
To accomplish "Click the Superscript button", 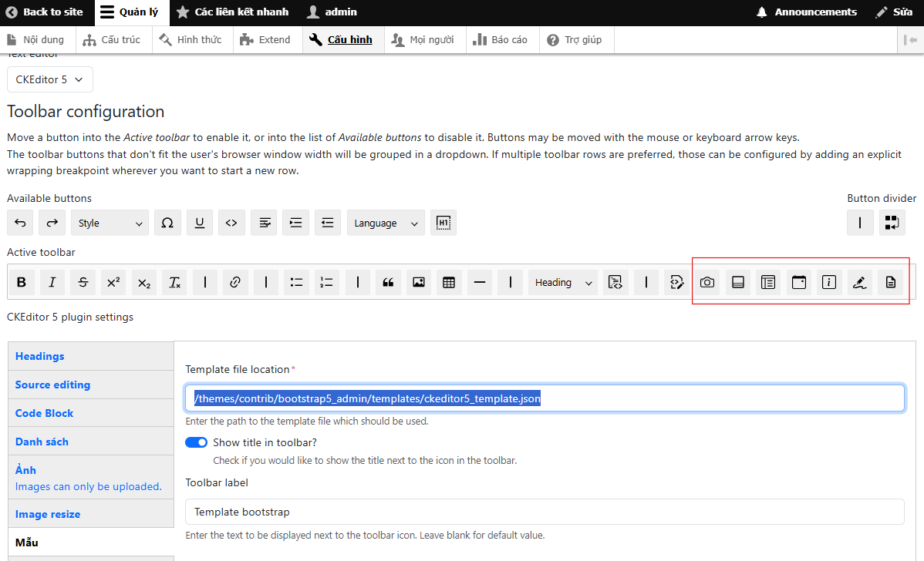I will point(113,283).
